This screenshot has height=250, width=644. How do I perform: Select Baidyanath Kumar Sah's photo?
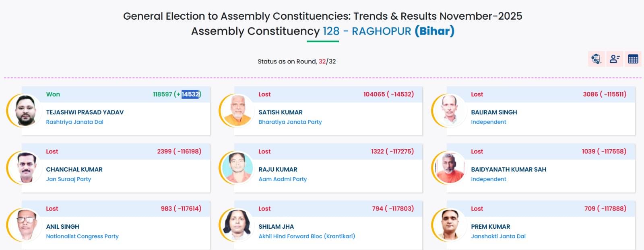click(450, 168)
